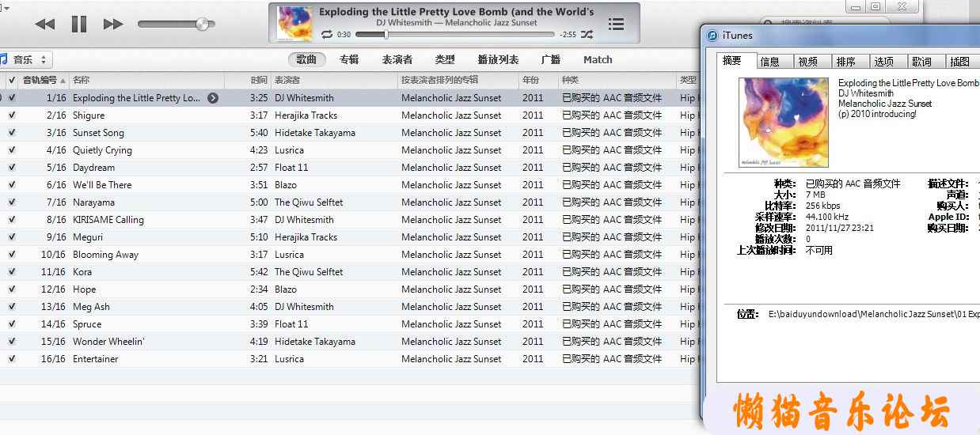
Task: Uncheck the Shigure song checkbox
Action: pos(11,115)
